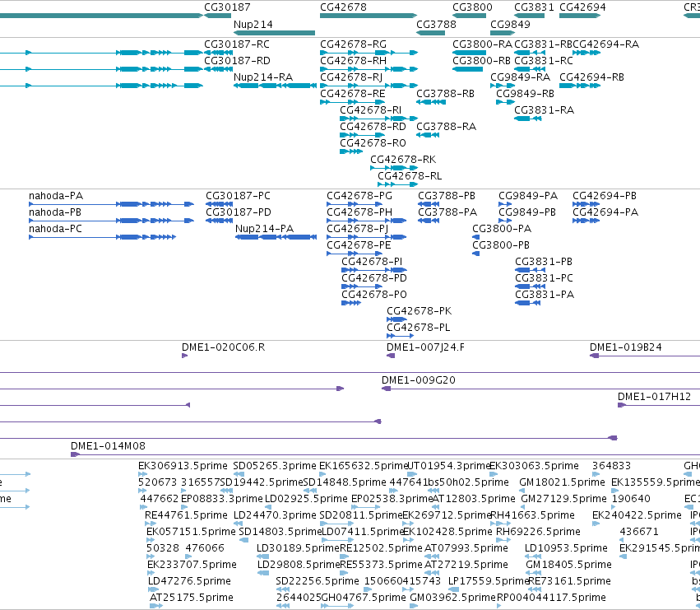Select transcript CG42694-RB
The height and width of the screenshot is (610, 700).
(592, 77)
